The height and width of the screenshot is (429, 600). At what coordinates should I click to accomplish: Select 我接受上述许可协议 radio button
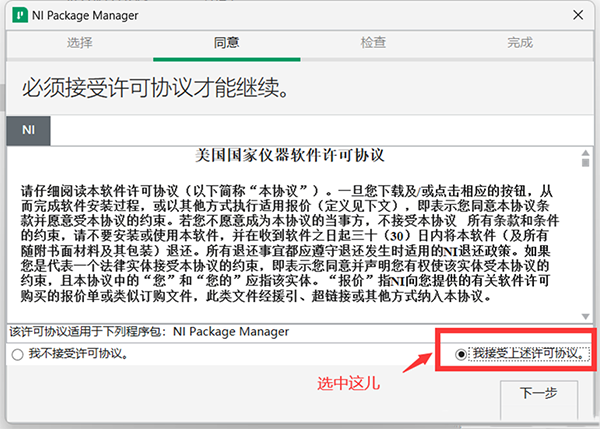click(461, 354)
